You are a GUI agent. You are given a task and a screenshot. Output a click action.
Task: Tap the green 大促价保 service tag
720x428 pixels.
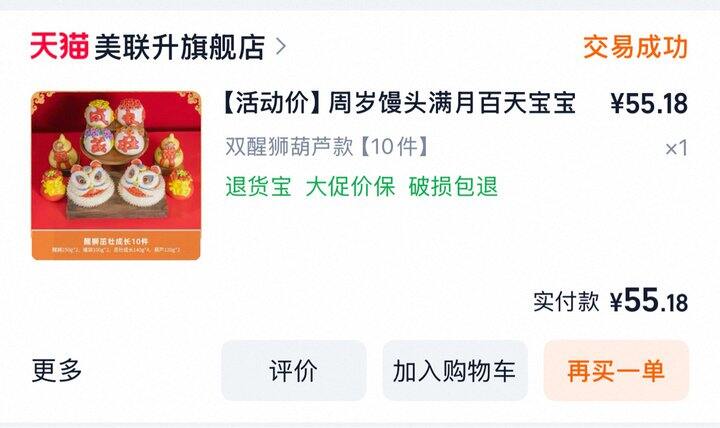[350, 186]
